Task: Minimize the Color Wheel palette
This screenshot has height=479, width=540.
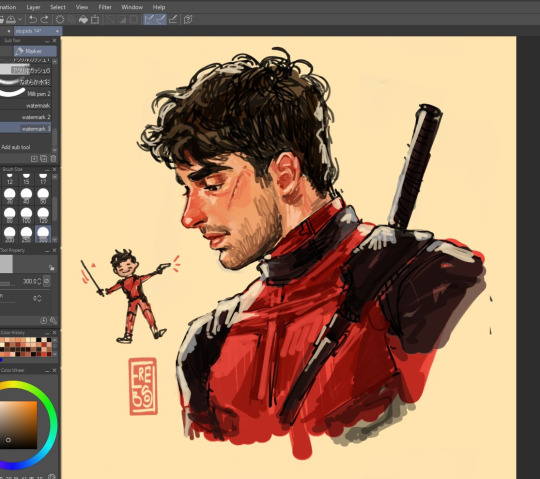Action: [47, 370]
